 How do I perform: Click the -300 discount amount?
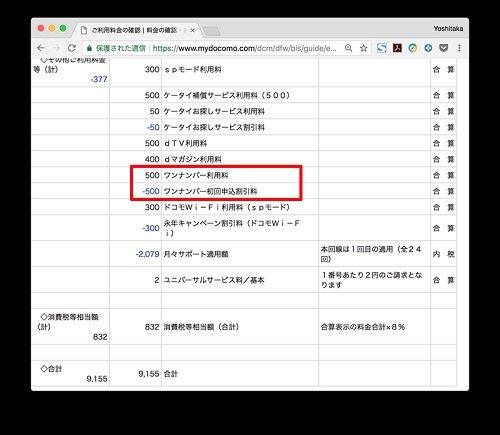tap(151, 228)
